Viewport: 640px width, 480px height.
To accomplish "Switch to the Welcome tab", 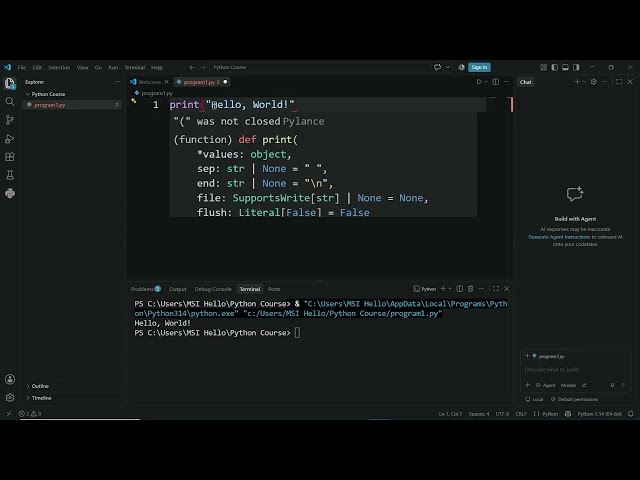I will [x=149, y=82].
